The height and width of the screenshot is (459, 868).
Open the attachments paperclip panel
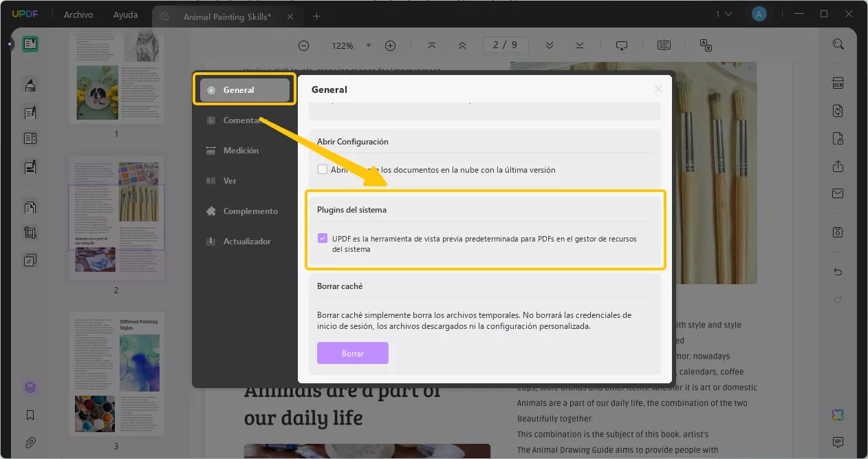pos(30,442)
